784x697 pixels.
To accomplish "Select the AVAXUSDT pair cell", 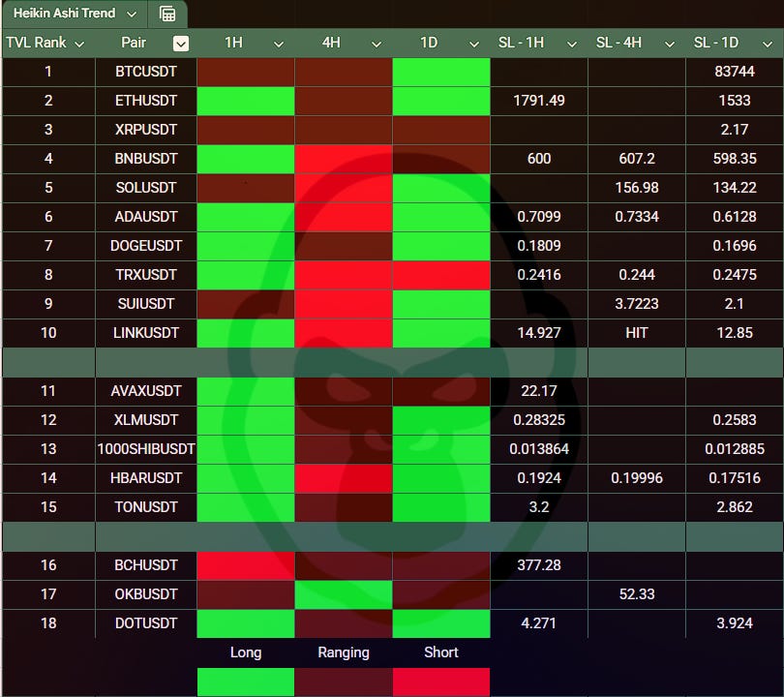I will pyautogui.click(x=146, y=391).
